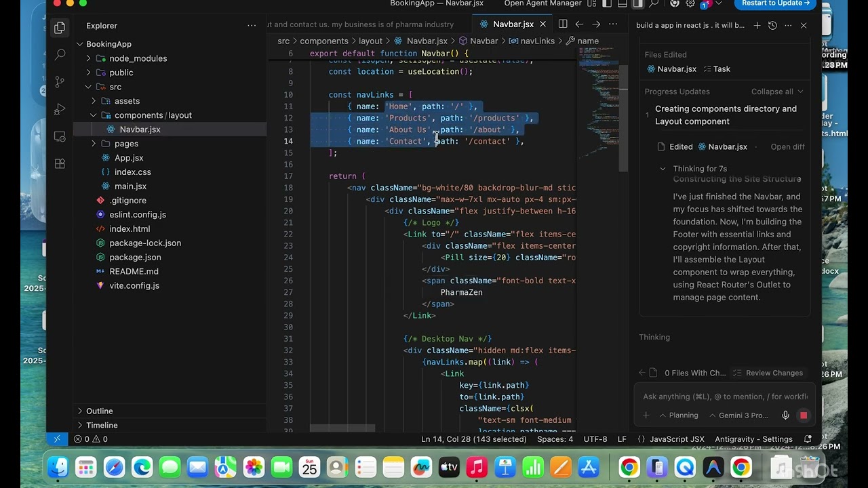
Task: Close the Navbar.jsx tab
Action: [x=542, y=24]
